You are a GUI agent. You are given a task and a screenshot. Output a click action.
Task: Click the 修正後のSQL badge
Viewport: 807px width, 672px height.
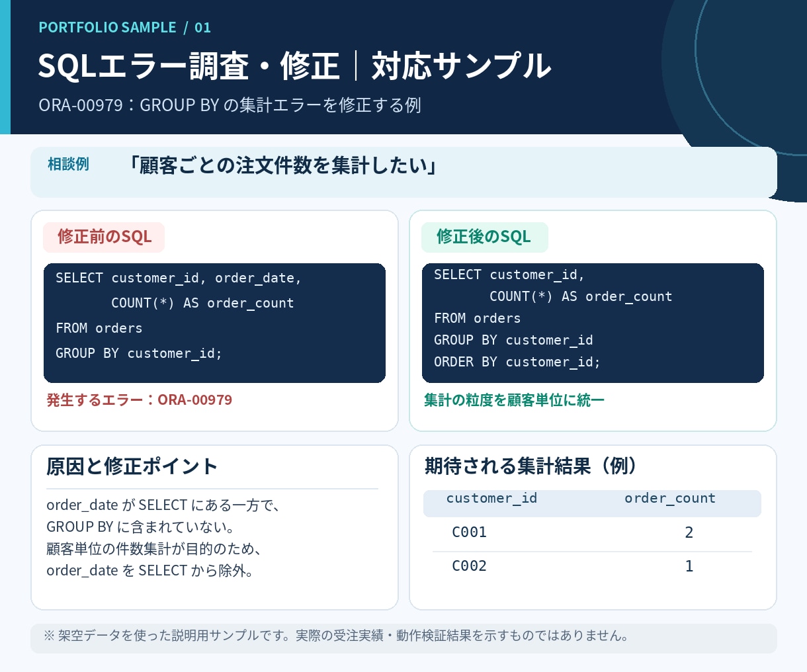(484, 237)
